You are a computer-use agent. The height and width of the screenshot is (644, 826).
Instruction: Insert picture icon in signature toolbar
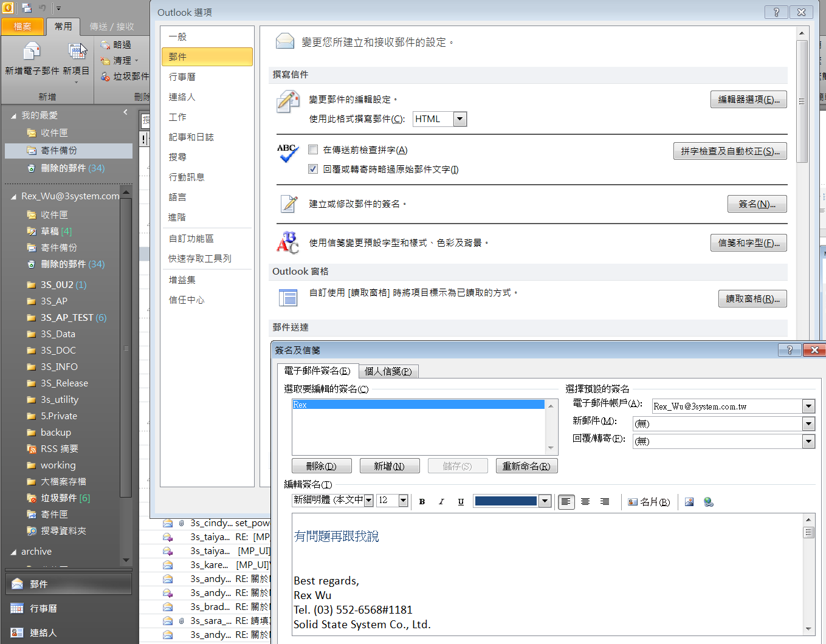[x=689, y=501]
